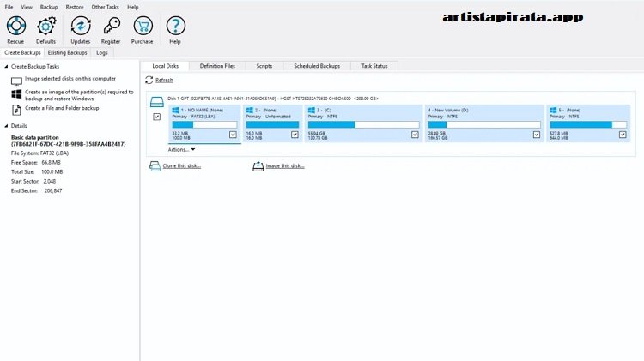Click the Disk 1 GPT drive icon
This screenshot has height=361, width=644.
157,102
